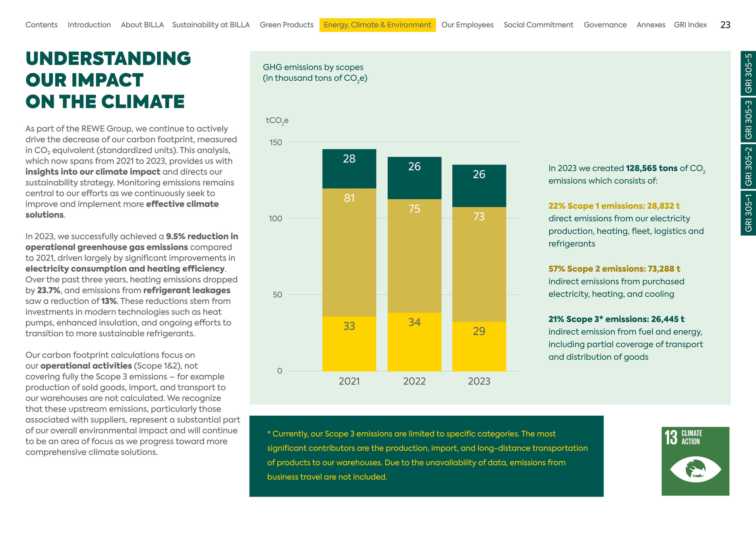The image size is (756, 535).
Task: Click the bold 'operational activities' phrase
Action: (x=86, y=366)
